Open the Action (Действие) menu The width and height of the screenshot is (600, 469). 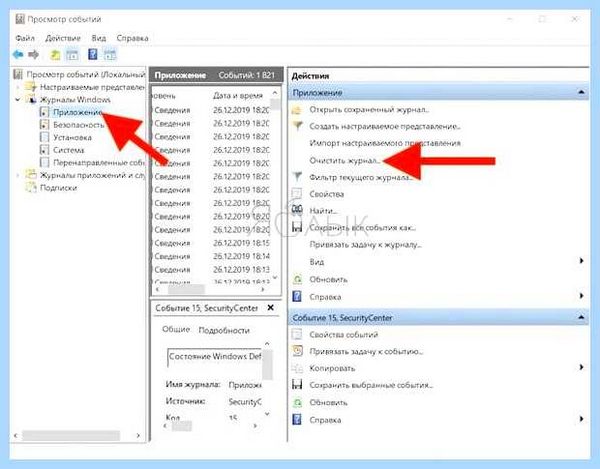coord(63,38)
